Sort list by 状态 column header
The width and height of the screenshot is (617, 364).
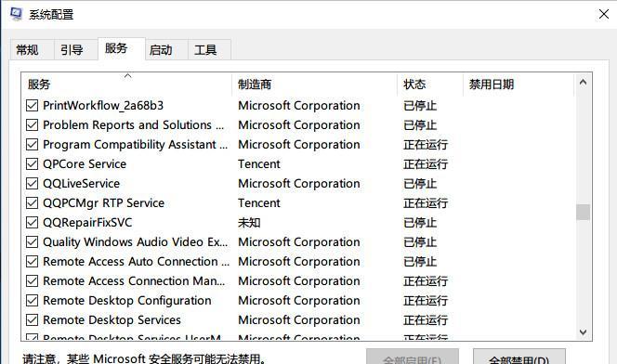[430, 84]
